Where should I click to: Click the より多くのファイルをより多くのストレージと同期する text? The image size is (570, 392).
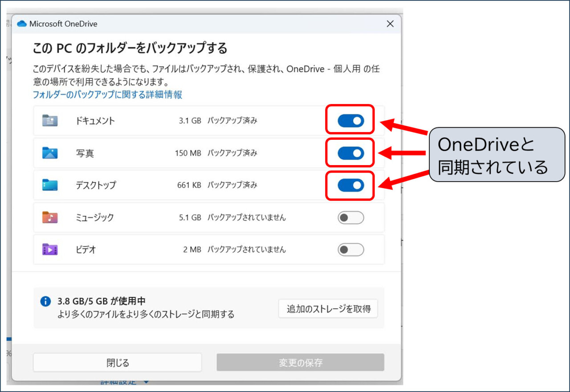[x=146, y=315]
